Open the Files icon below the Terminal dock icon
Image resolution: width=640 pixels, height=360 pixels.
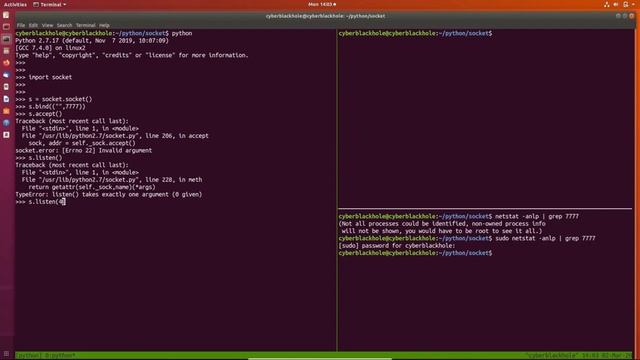tap(6, 51)
